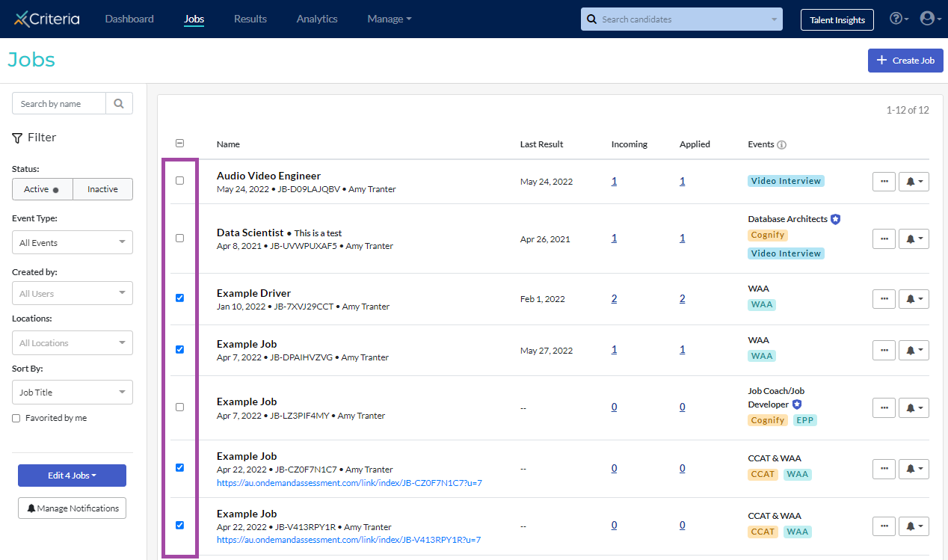Uncheck the Example Job JB-DPAIHVZVG checkbox
The image size is (948, 560).
point(179,349)
